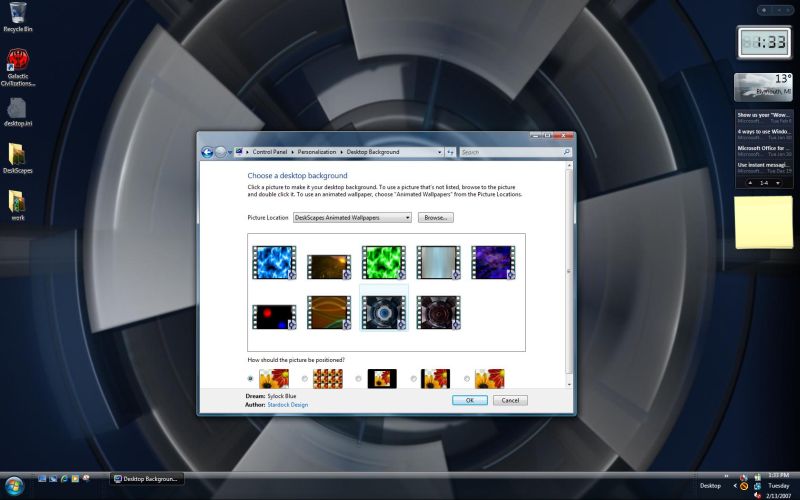Click the Back arrow in window

click(207, 152)
